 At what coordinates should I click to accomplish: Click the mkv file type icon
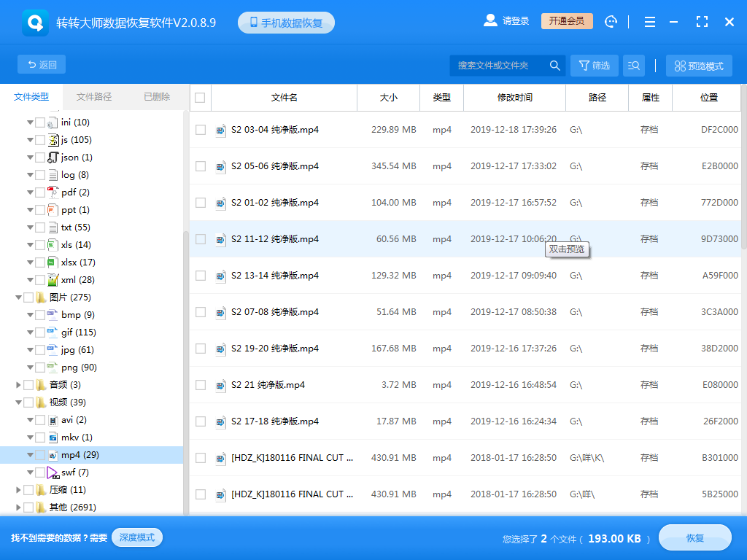click(x=53, y=437)
